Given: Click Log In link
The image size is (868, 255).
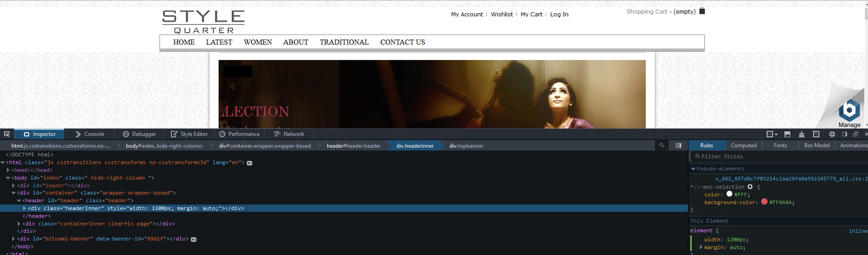Looking at the screenshot, I should click(559, 14).
